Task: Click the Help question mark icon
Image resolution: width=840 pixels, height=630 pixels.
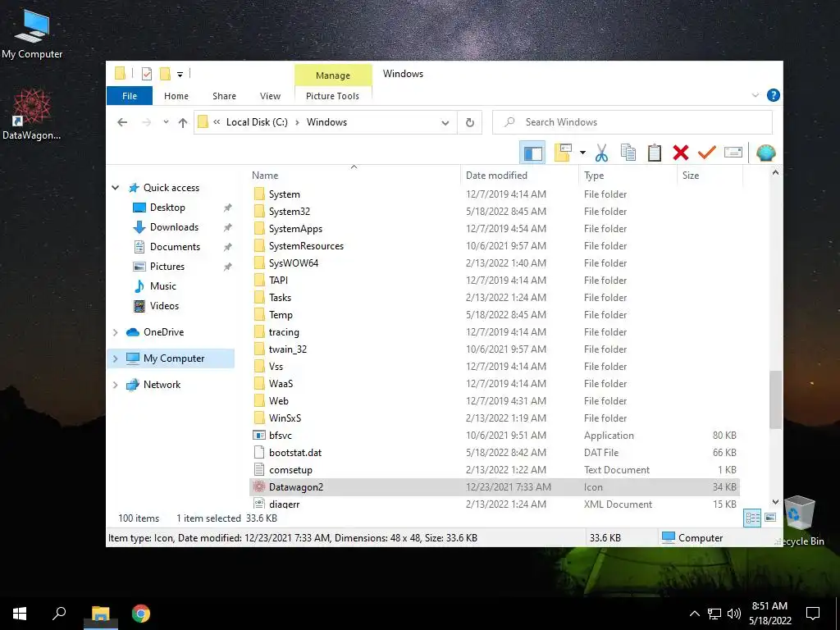Action: [x=773, y=95]
